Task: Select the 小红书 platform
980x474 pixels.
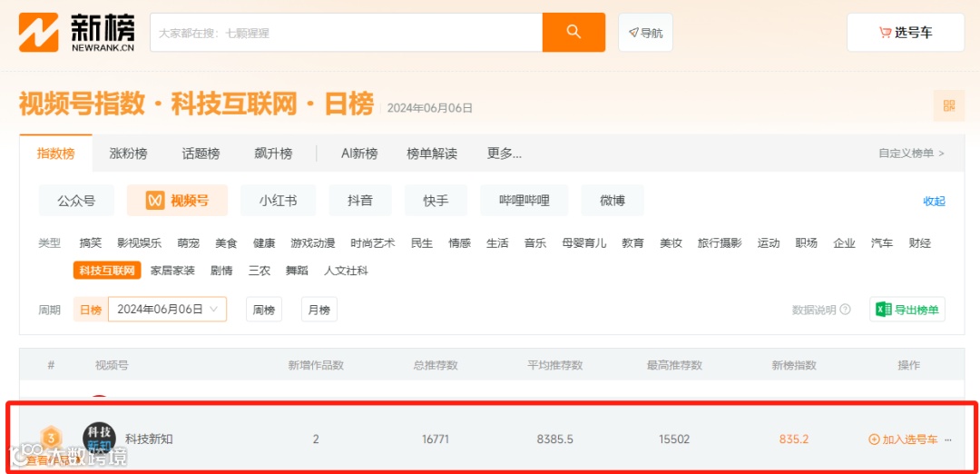Action: (x=279, y=201)
